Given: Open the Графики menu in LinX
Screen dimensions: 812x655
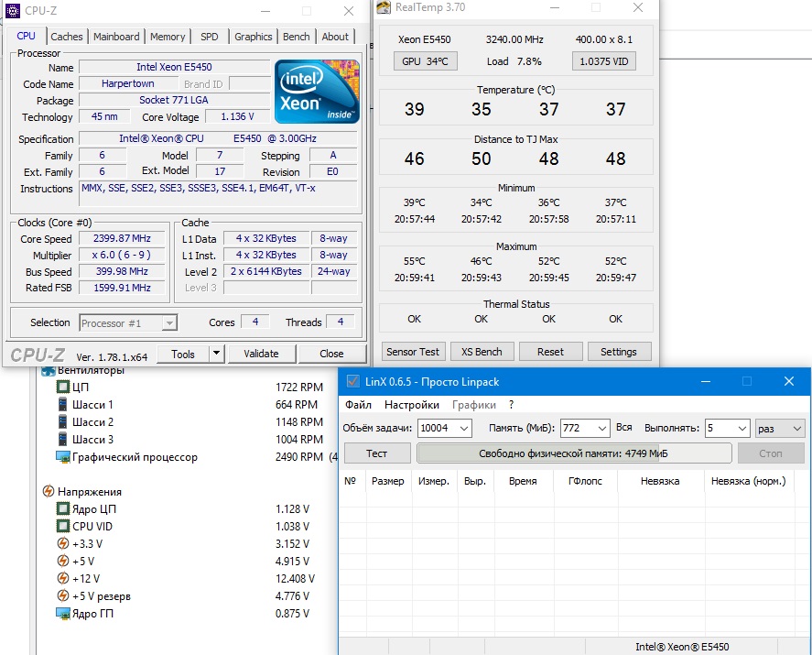Looking at the screenshot, I should click(474, 405).
